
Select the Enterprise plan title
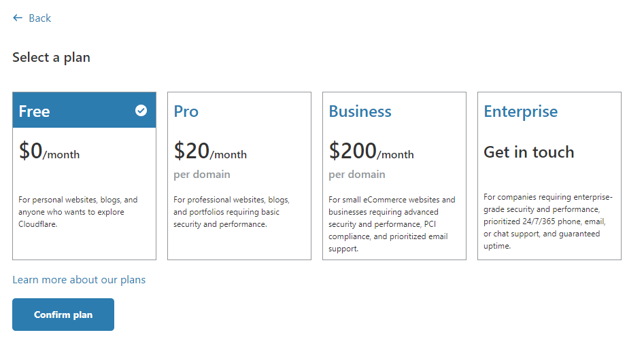(520, 111)
